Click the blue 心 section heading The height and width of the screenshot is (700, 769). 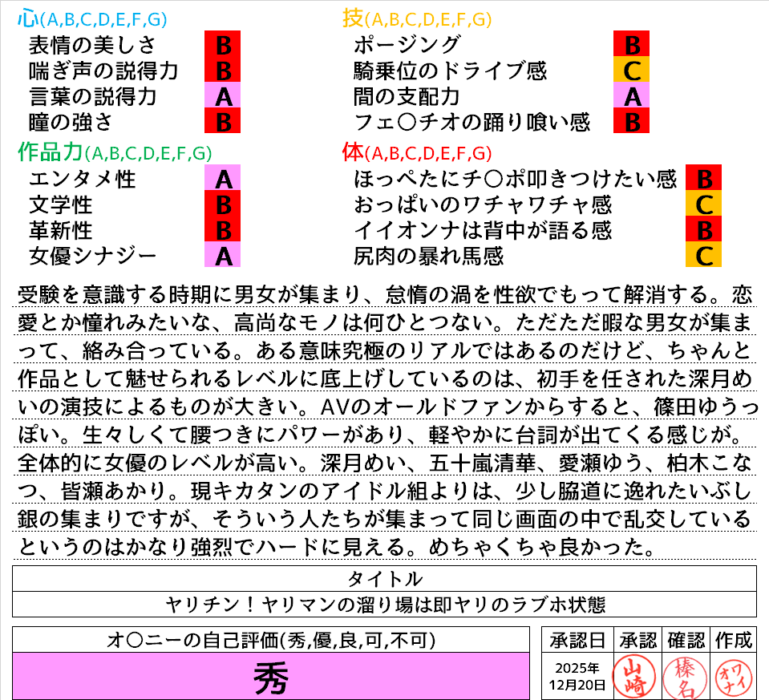click(29, 18)
